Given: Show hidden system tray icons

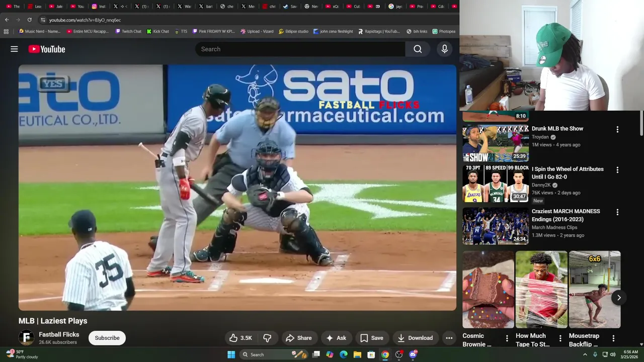Looking at the screenshot, I should 585,354.
